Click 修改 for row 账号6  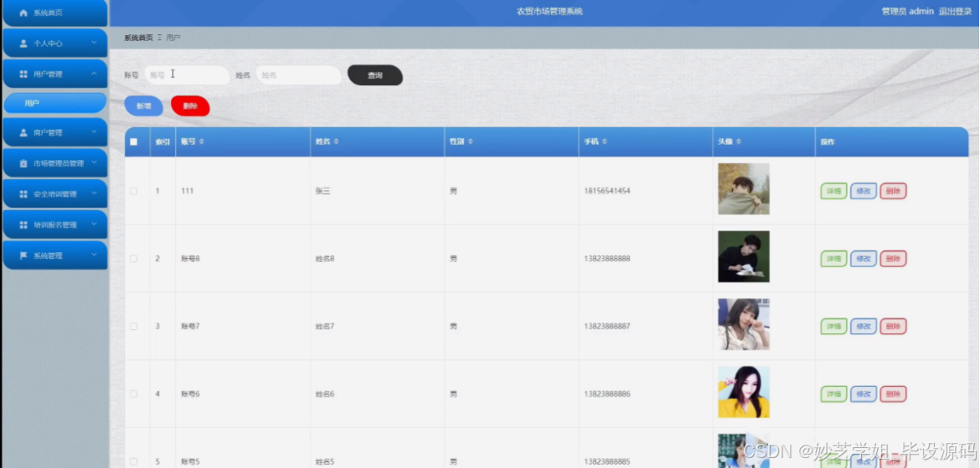(x=863, y=394)
